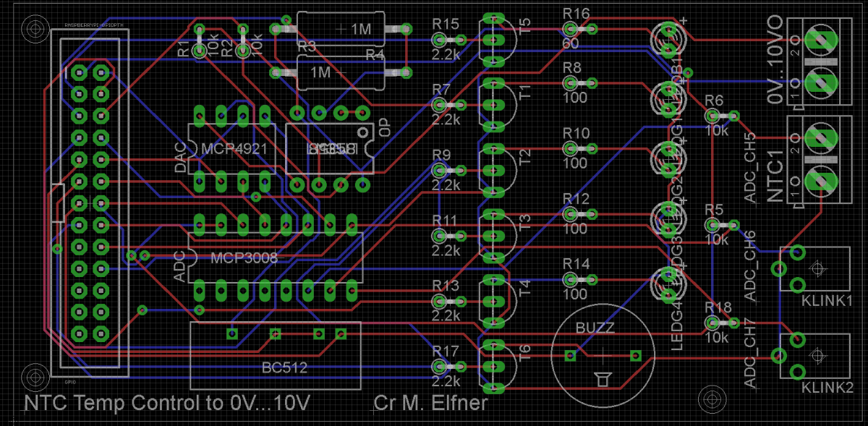Click the ADC_CH5 silkscreen text

(751, 167)
